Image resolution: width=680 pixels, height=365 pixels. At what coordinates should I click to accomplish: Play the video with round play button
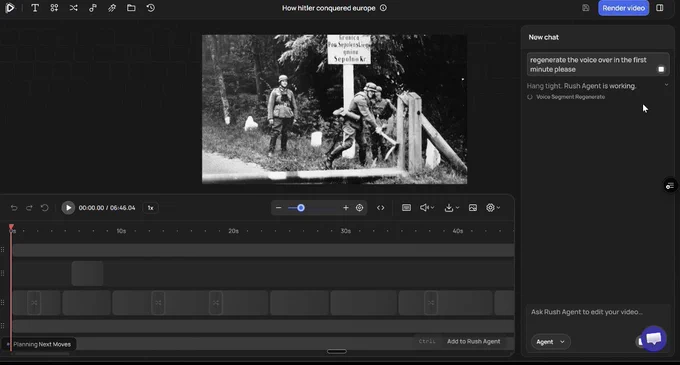tap(68, 208)
